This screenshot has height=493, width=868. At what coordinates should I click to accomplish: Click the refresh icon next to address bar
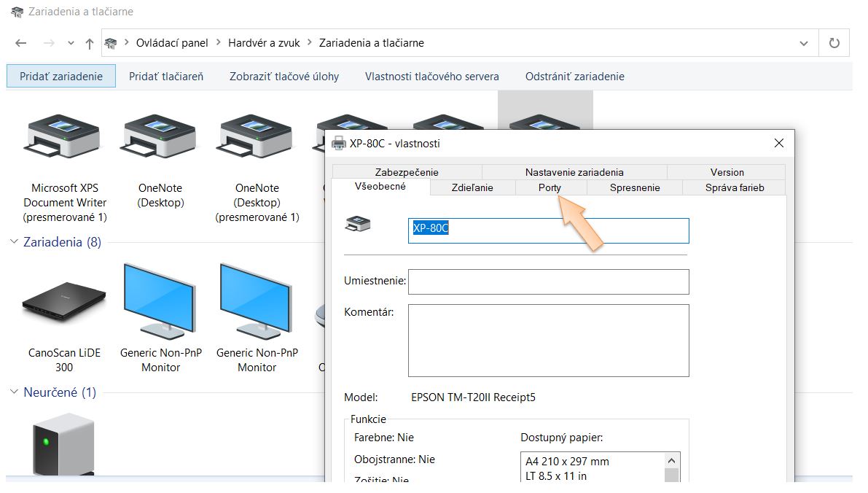tap(834, 43)
